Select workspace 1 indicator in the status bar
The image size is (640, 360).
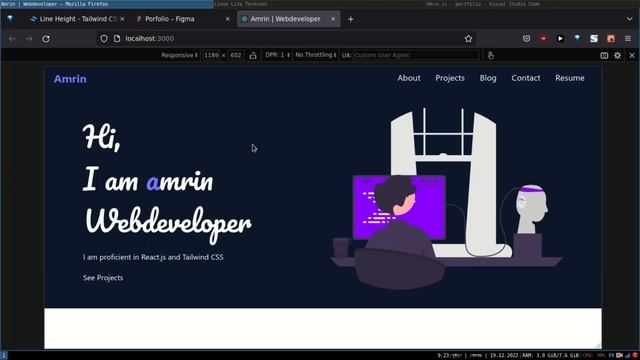pyautogui.click(x=4, y=356)
